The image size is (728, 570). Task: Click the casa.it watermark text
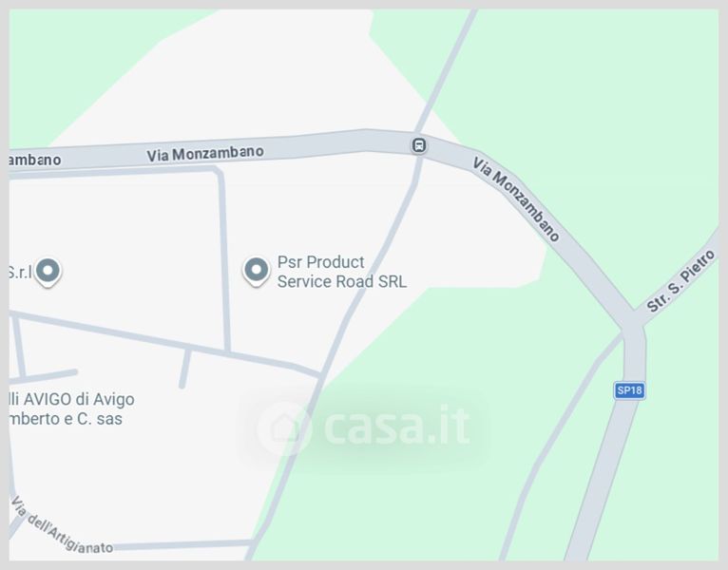click(x=397, y=426)
